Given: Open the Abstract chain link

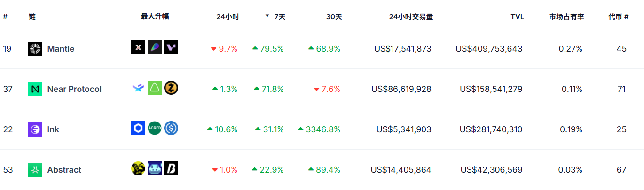Looking at the screenshot, I should point(64,169).
